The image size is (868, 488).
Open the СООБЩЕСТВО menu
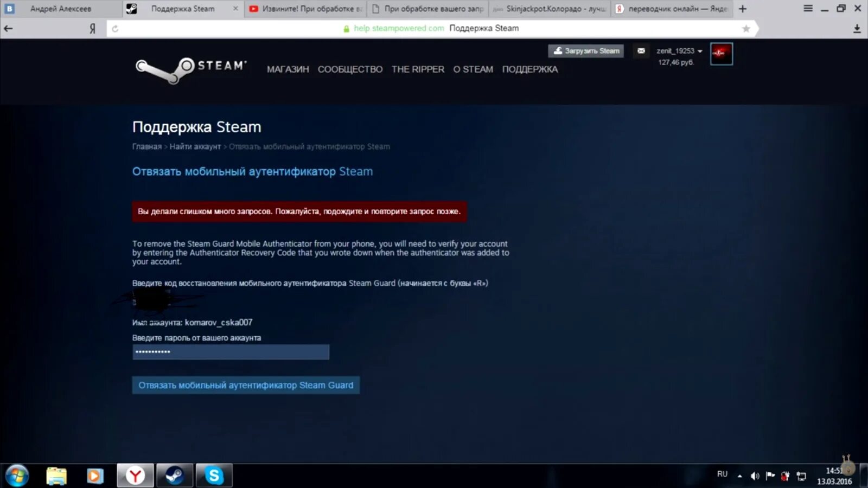pyautogui.click(x=350, y=69)
